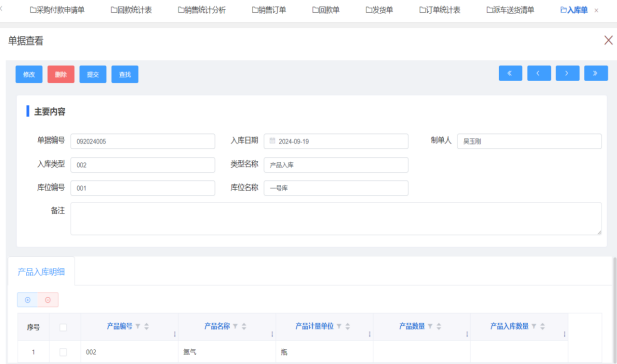Click the 产品入库数量 column header text

[509, 326]
